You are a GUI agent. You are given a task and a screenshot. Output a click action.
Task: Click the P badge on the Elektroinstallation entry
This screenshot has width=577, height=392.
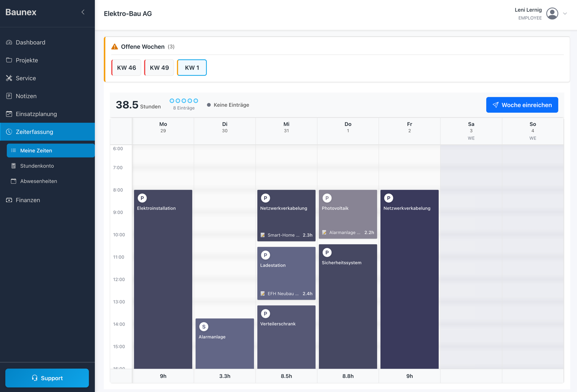coord(142,198)
